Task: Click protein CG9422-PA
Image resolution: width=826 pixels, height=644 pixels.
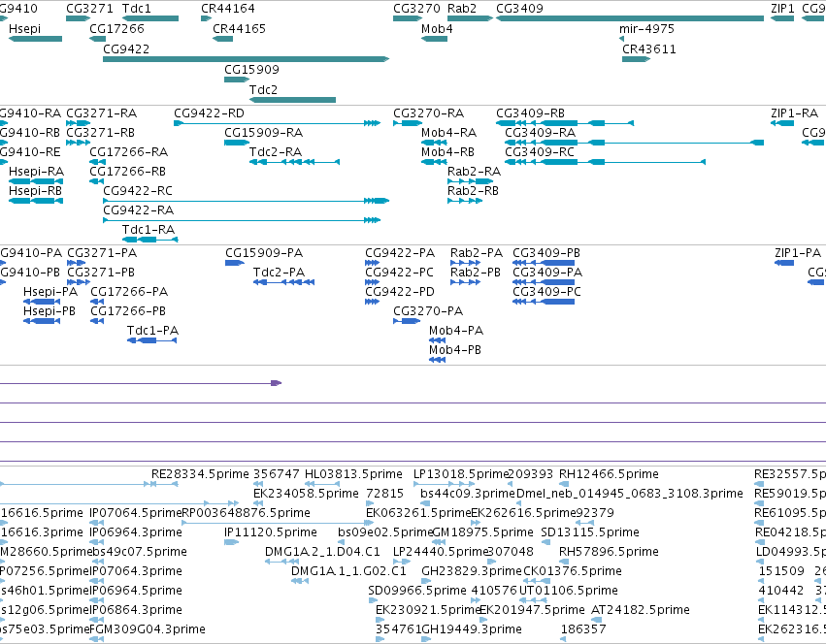Action: 372,263
